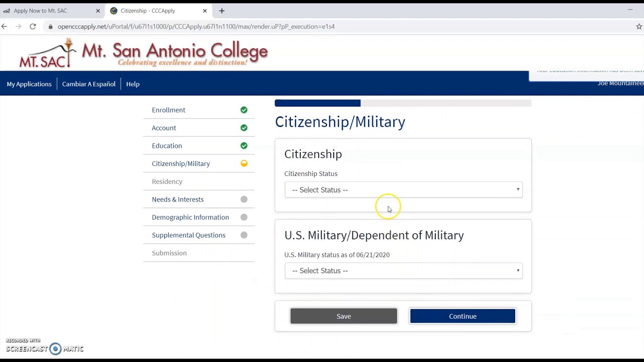
Task: Click the 'Citizenship' card heading
Action: point(313,154)
